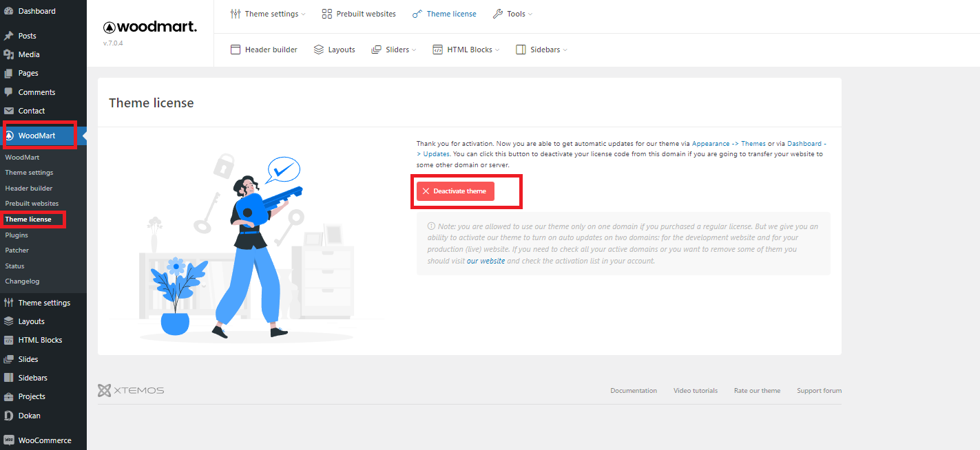980x450 pixels.
Task: Click the Deactivate theme button
Action: click(x=455, y=191)
